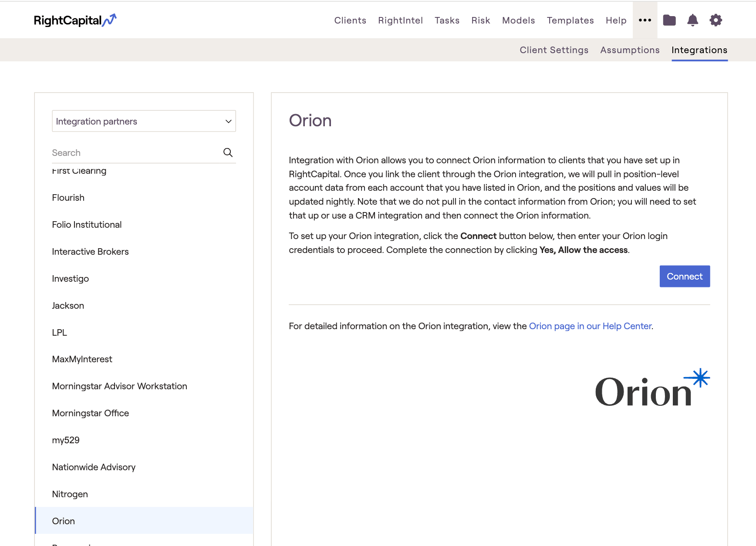Select Interactive Brokers in partner list
This screenshot has width=756, height=546.
90,252
